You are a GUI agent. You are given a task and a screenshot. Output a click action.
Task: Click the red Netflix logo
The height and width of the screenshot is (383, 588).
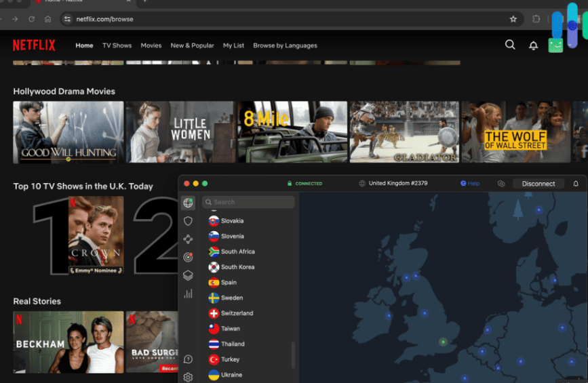click(34, 45)
